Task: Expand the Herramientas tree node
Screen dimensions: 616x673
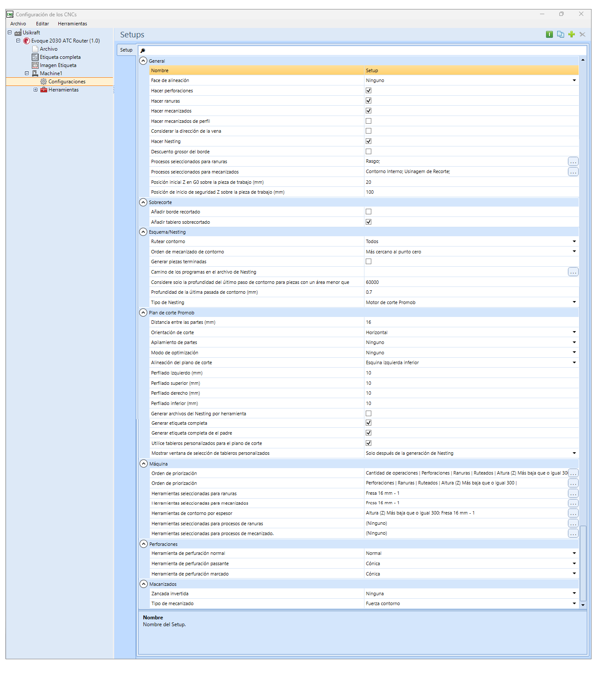Action: point(35,90)
